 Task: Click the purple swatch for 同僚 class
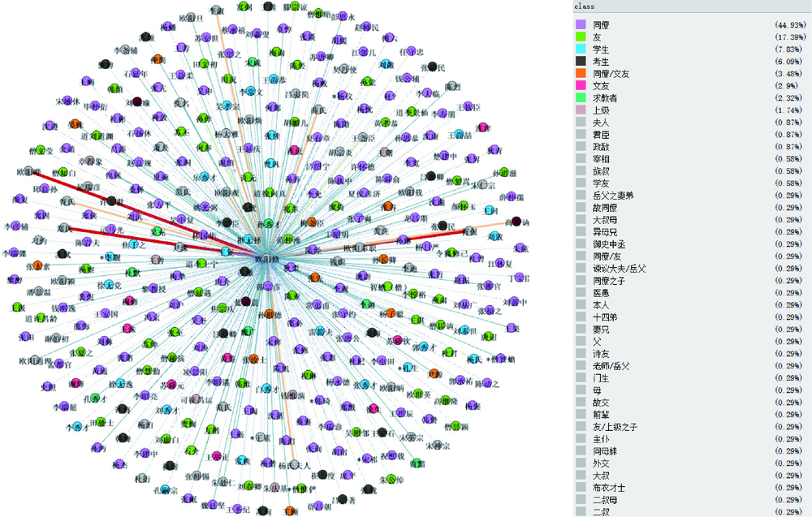click(581, 25)
